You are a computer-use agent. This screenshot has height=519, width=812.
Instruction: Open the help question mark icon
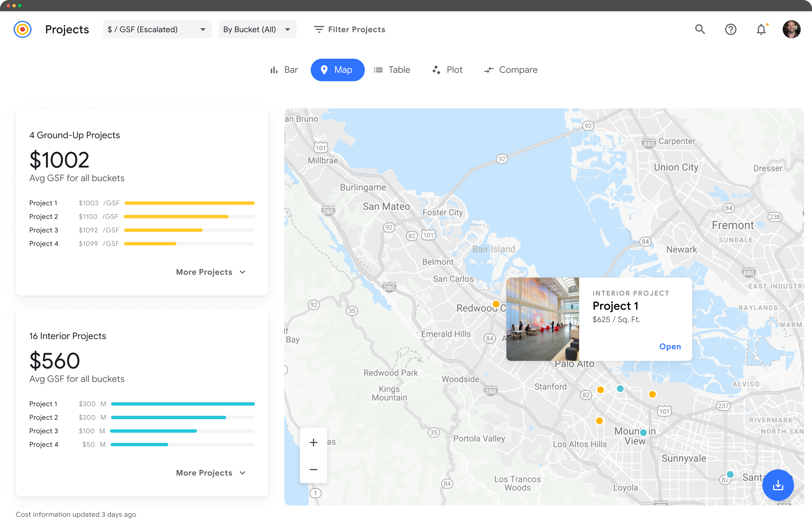coord(730,29)
